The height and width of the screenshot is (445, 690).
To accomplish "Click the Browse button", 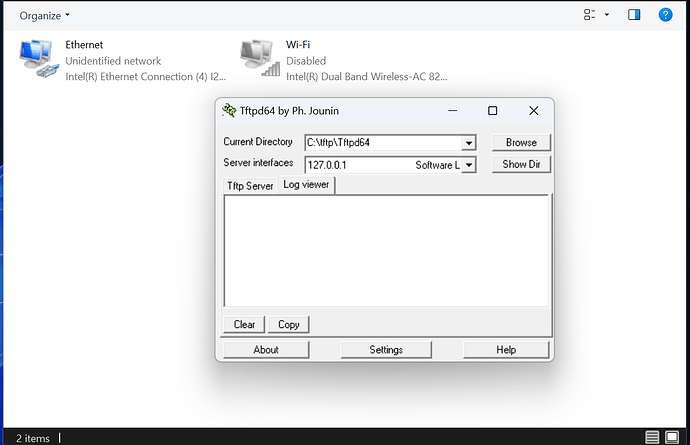I will [x=521, y=143].
